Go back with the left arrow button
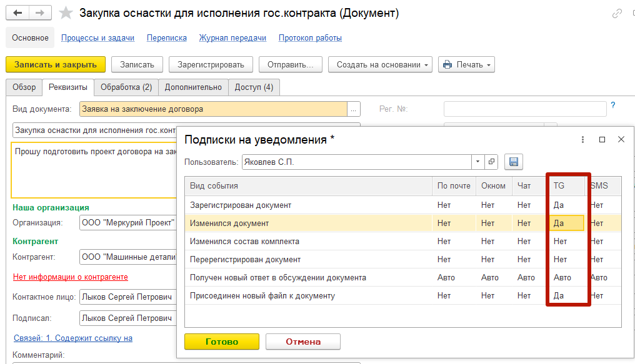 (17, 13)
